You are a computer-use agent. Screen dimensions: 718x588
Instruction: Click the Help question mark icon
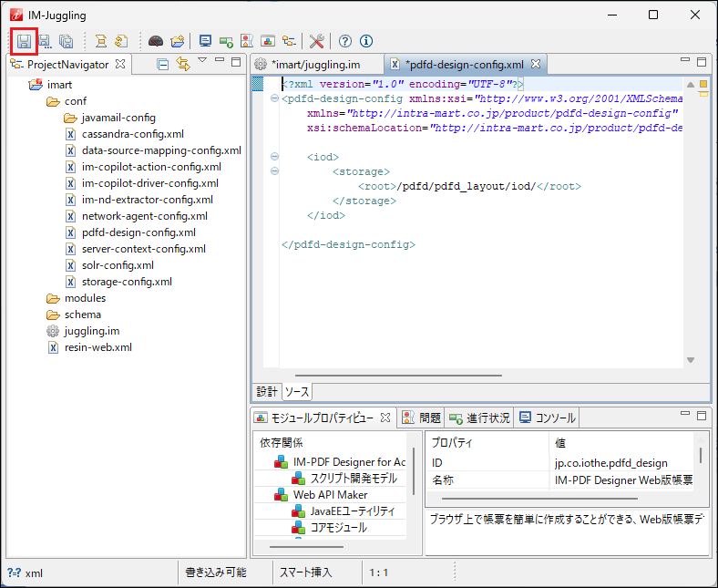pos(345,41)
